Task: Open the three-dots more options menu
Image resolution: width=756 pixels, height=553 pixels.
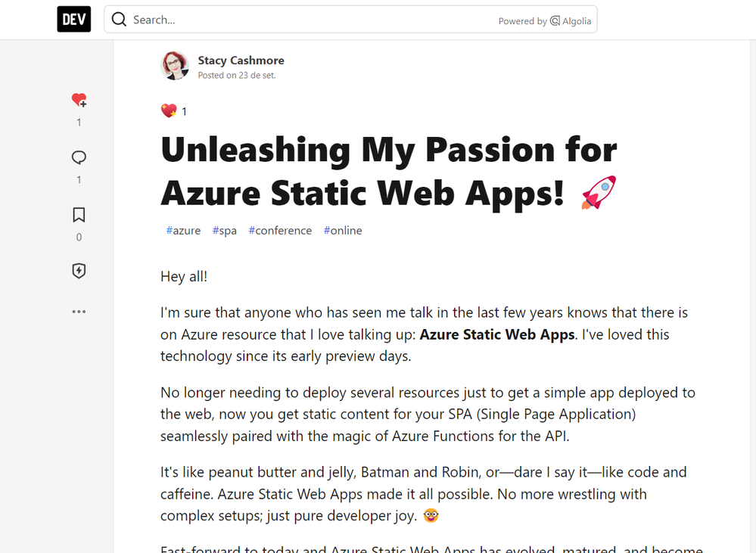Action: pyautogui.click(x=79, y=312)
